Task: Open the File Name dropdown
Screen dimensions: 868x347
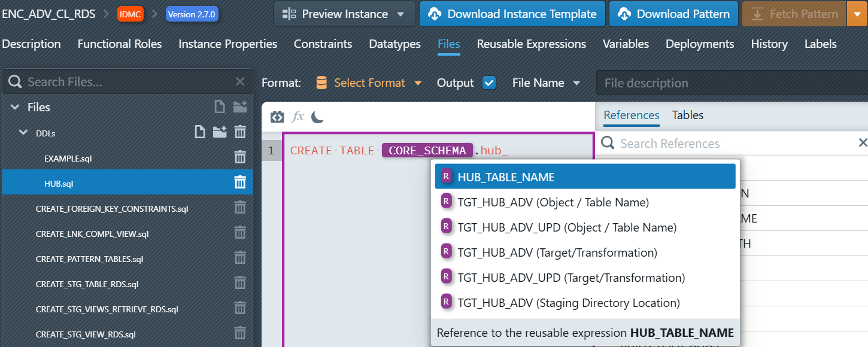Action: coord(546,83)
